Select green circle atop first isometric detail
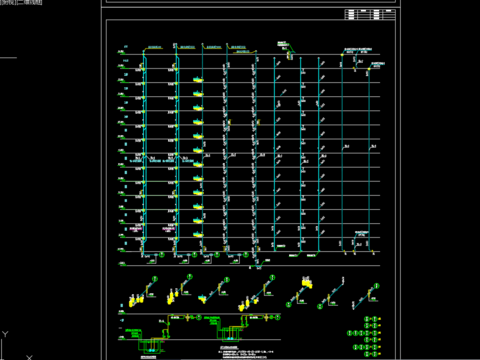 (155, 279)
